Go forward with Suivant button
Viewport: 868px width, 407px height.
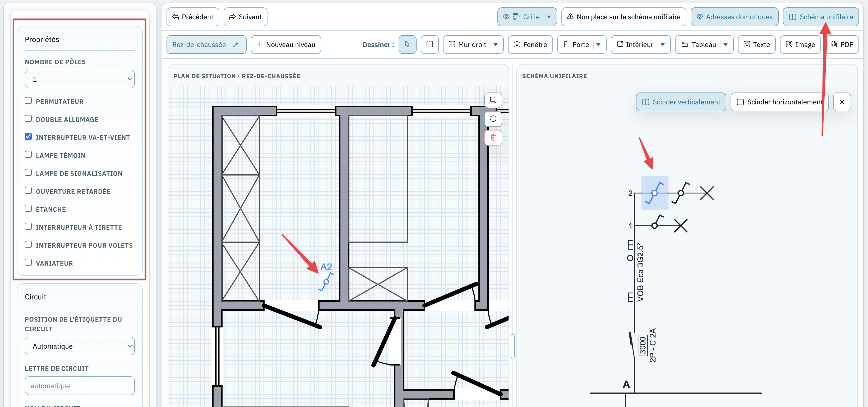point(245,17)
